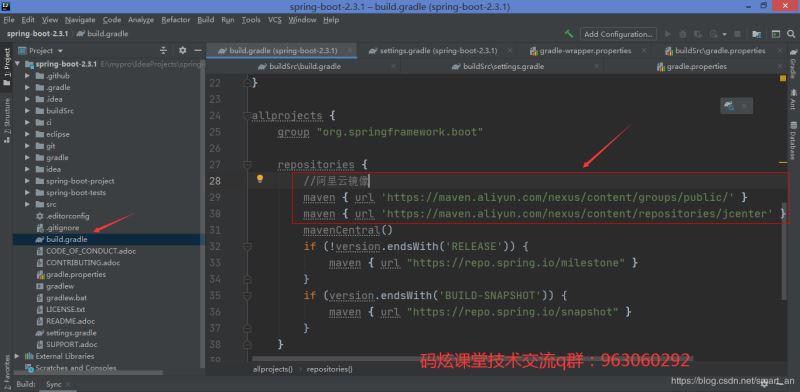Click the Run Anything toolbar icon

pos(776,34)
